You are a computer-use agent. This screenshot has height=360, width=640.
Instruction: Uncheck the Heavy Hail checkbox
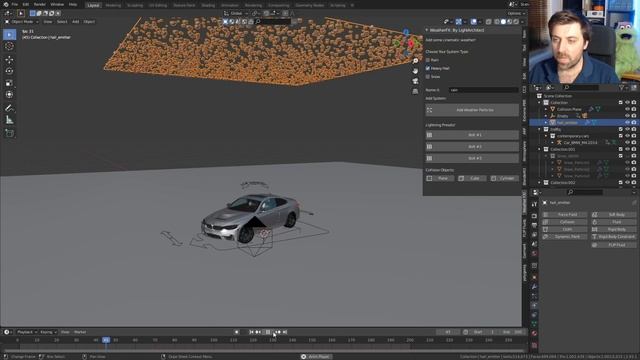coord(428,68)
